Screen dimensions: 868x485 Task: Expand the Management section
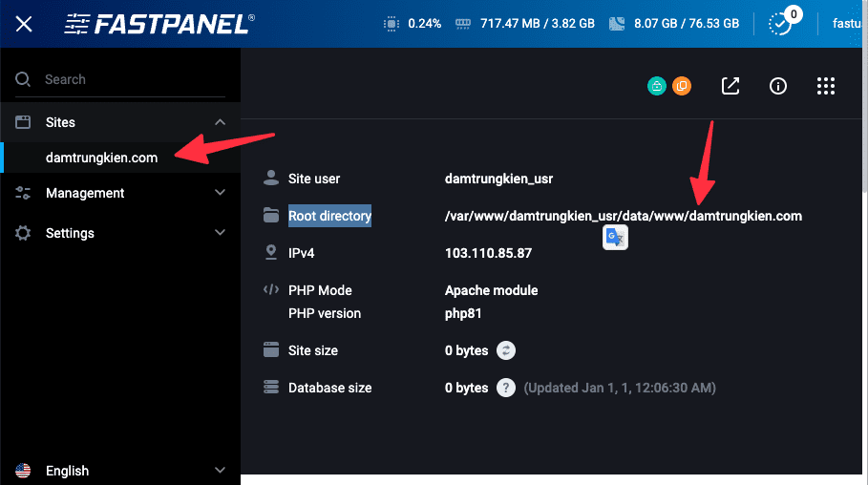tap(220, 193)
